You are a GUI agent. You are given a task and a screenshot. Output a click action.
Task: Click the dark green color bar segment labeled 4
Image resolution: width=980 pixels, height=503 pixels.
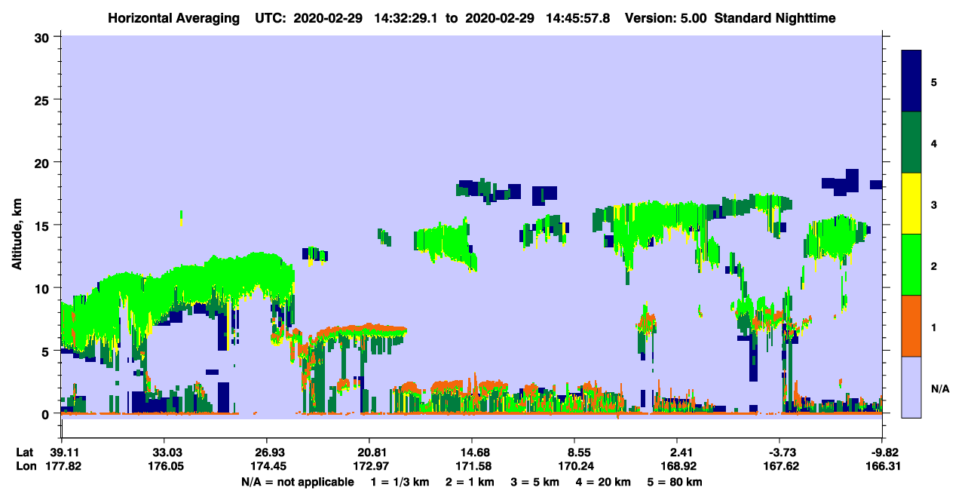pos(911,143)
